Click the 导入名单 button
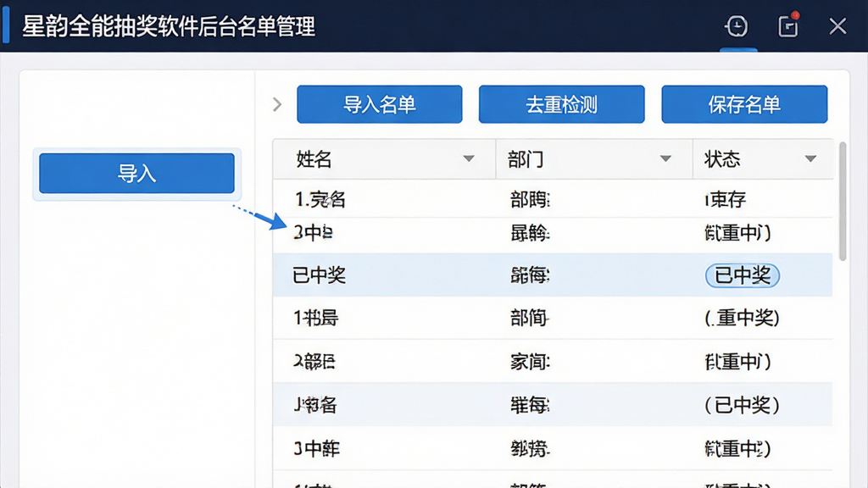This screenshot has width=868, height=488. tap(379, 104)
